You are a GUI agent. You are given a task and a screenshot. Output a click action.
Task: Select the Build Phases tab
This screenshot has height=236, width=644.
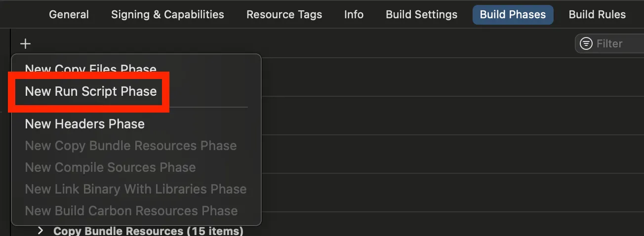(513, 15)
